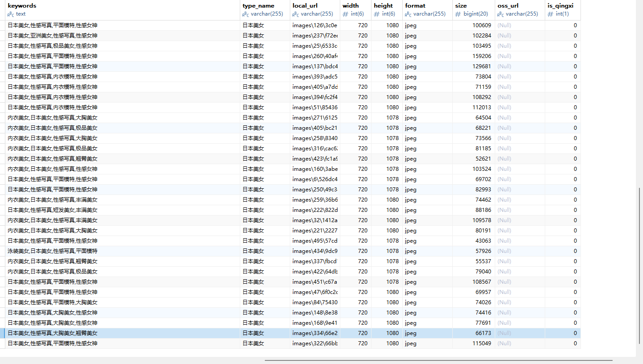Screen dimensions: 643x364
Task: Select keywords cell containing 短发美女
Action: [x=123, y=210]
